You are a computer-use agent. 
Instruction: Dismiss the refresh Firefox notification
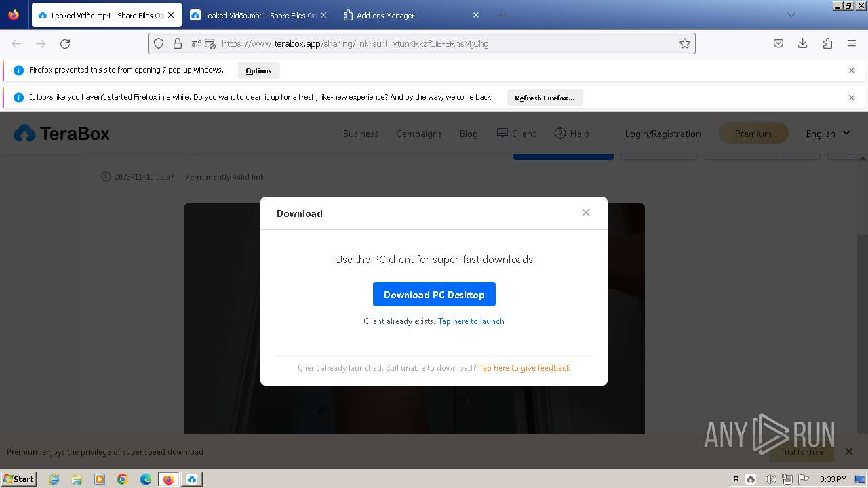pos(852,98)
